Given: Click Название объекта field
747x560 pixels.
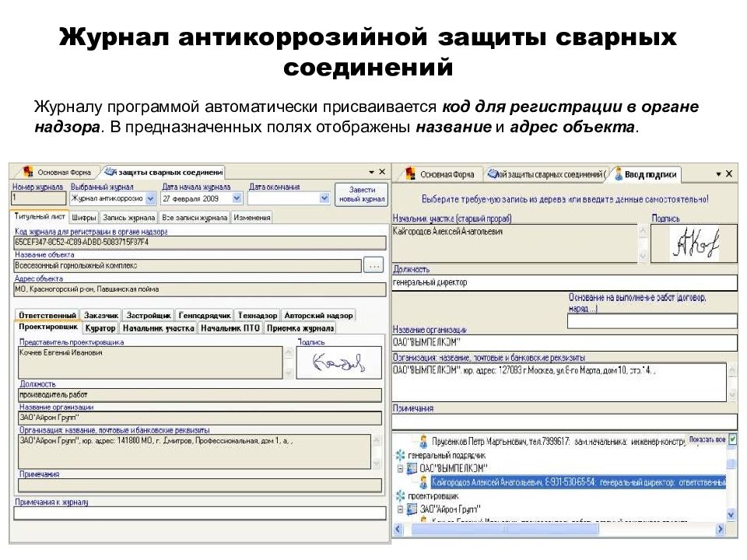Looking at the screenshot, I should [188, 266].
